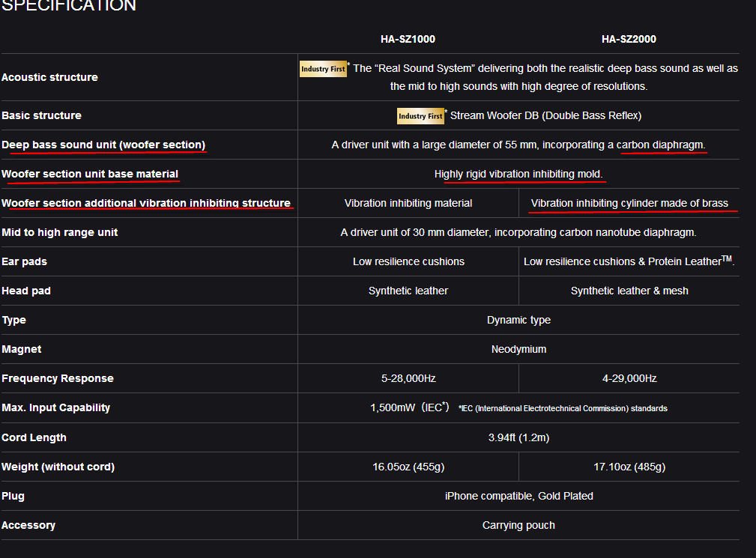Click the Vibration inhibiting material cell
The height and width of the screenshot is (558, 756).
(x=408, y=203)
